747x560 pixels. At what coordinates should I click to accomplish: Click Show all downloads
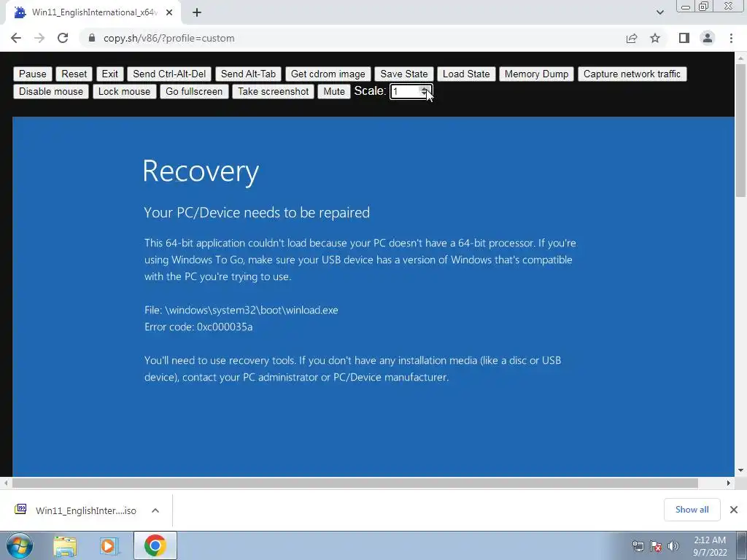[x=692, y=510]
